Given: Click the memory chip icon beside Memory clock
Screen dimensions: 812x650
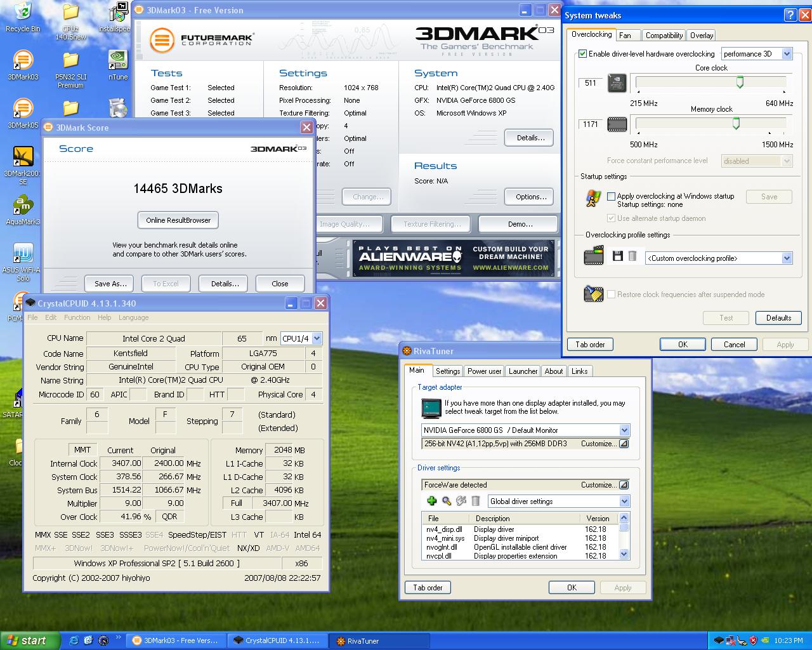Looking at the screenshot, I should [617, 124].
